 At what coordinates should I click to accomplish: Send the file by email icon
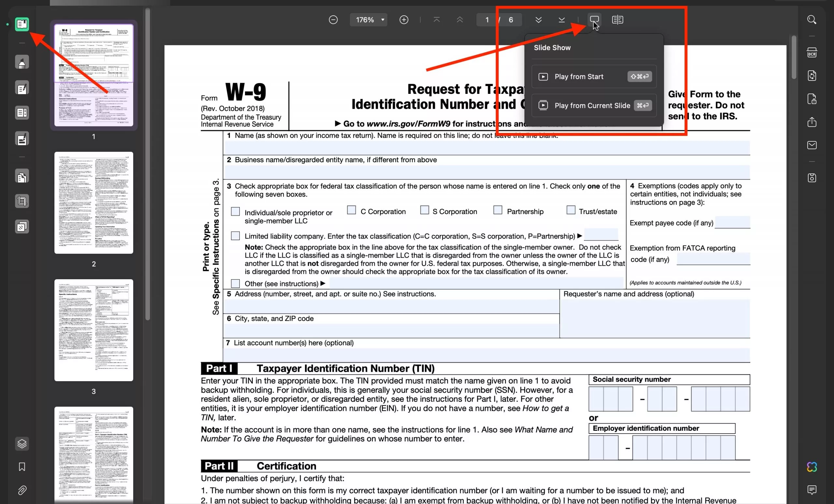(x=812, y=145)
